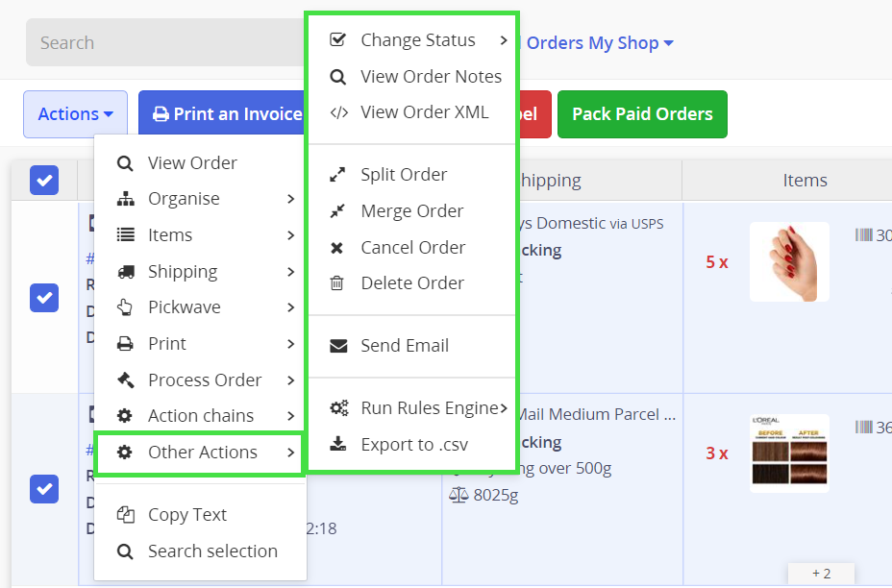The image size is (892, 588).
Task: Click the Organise hierarchy icon
Action: tap(125, 199)
